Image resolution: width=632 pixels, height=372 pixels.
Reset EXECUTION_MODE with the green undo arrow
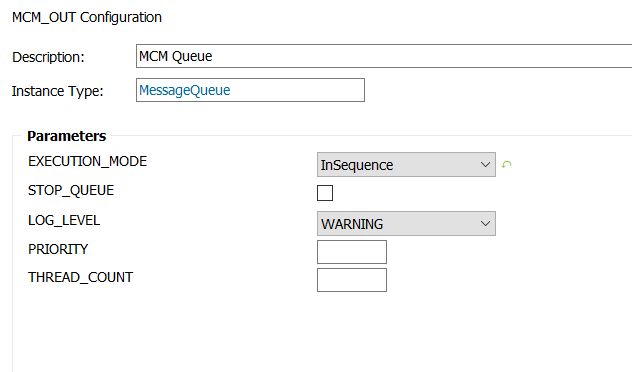(506, 164)
